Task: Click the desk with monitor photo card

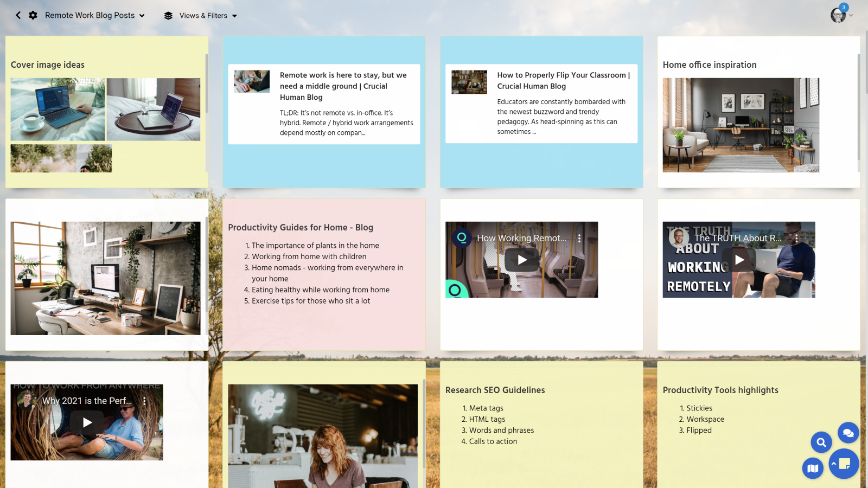Action: 105,278
